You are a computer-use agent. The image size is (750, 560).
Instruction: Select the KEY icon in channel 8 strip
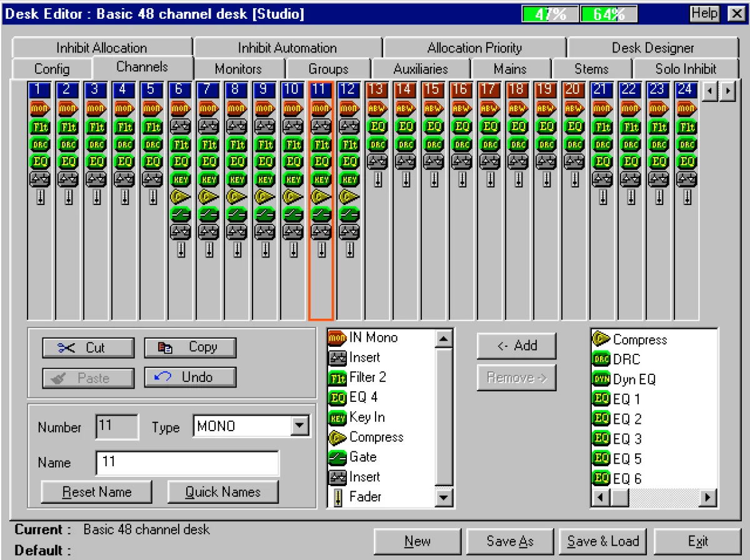pos(236,179)
